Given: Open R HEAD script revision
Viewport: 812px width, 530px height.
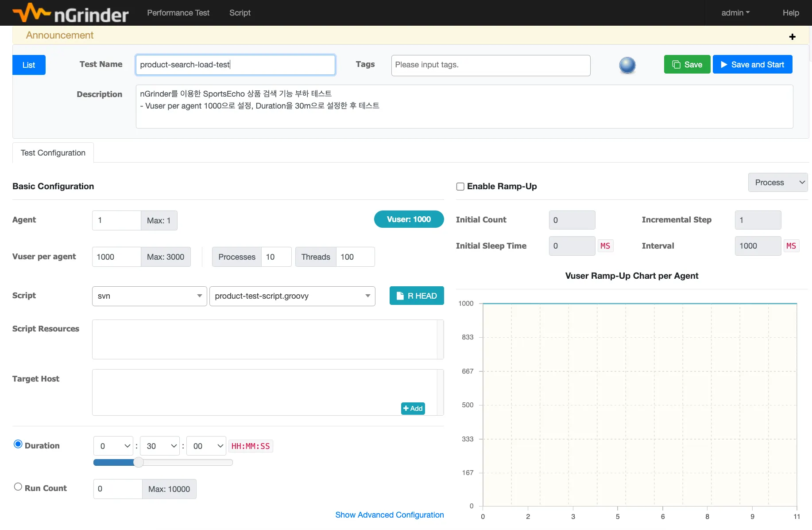Looking at the screenshot, I should 416,296.
